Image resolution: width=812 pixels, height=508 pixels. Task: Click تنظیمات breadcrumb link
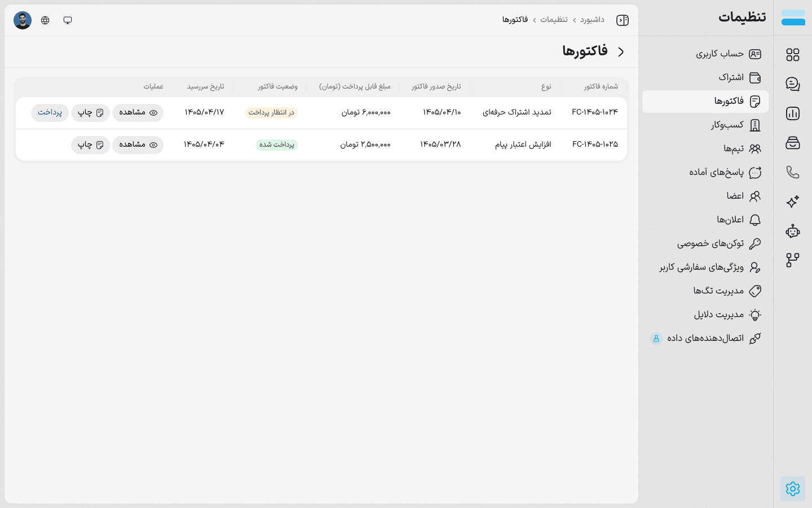pos(554,20)
